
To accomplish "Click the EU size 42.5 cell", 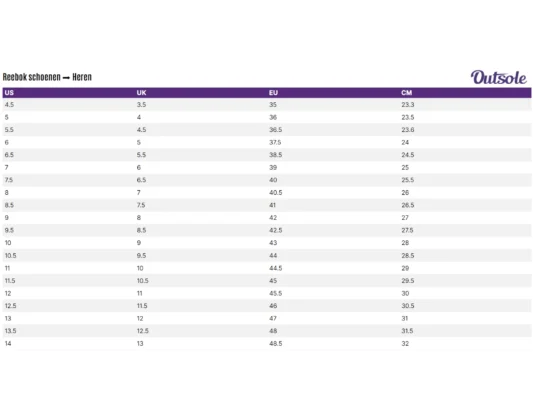I will tap(276, 230).
